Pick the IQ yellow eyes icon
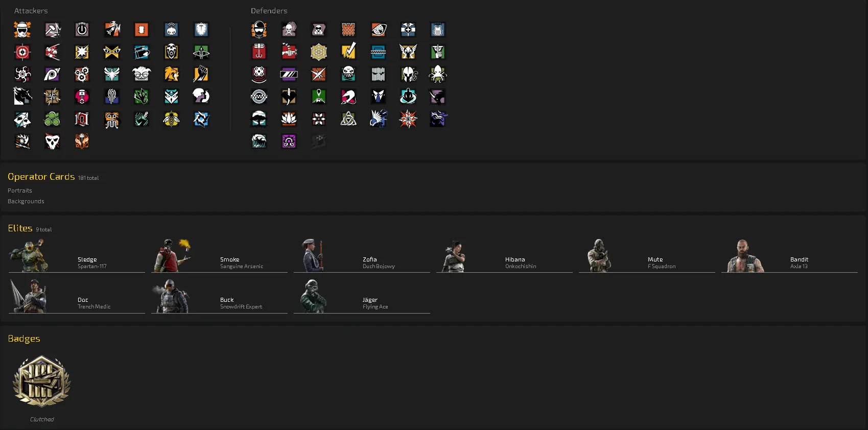Screen dimensions: 868x430 [112, 52]
